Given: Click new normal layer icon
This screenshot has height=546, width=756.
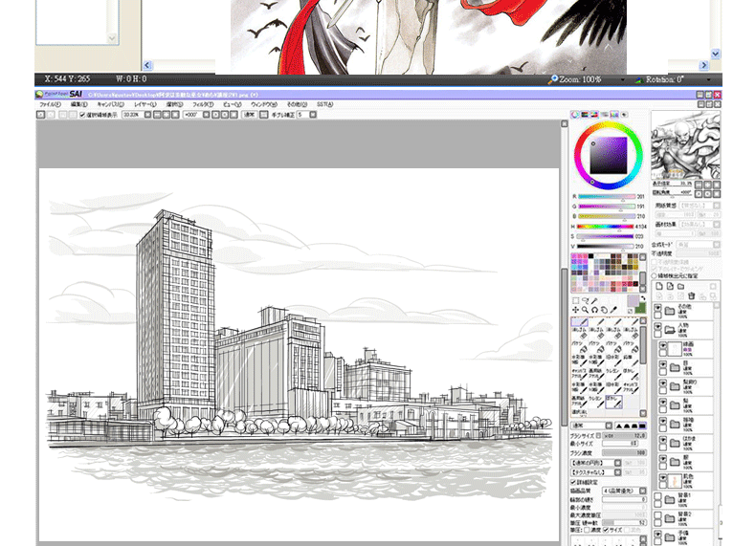Looking at the screenshot, I should click(658, 286).
